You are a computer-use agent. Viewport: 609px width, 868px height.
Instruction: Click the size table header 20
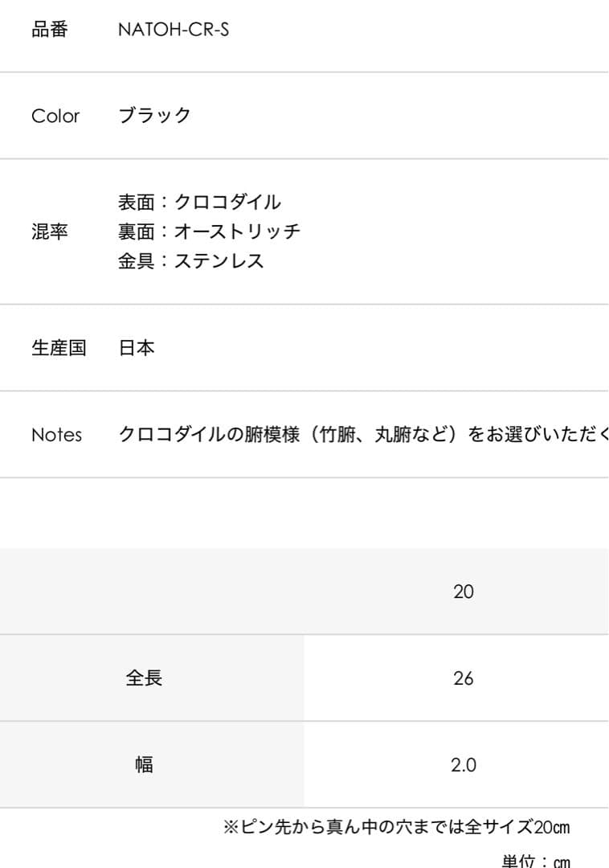pyautogui.click(x=464, y=592)
